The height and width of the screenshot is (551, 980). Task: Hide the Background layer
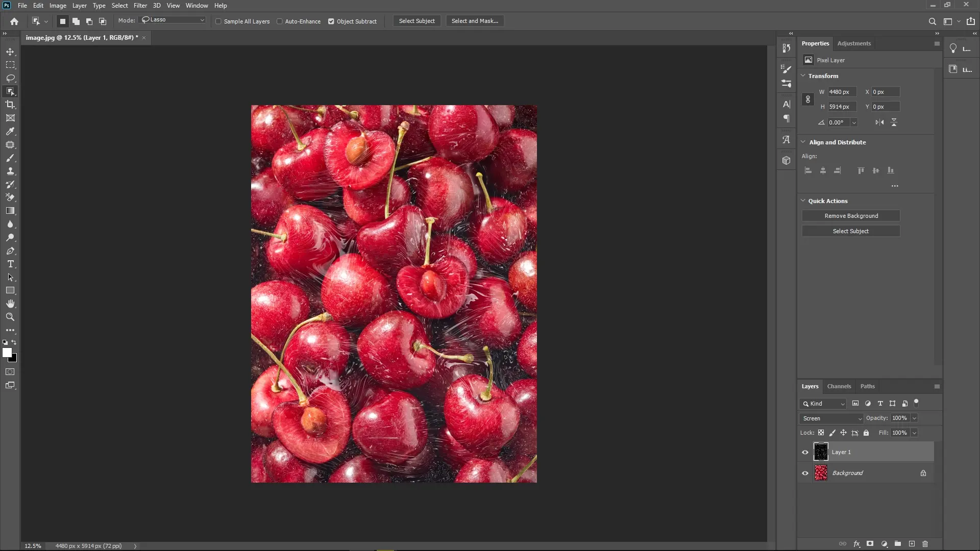pyautogui.click(x=804, y=473)
